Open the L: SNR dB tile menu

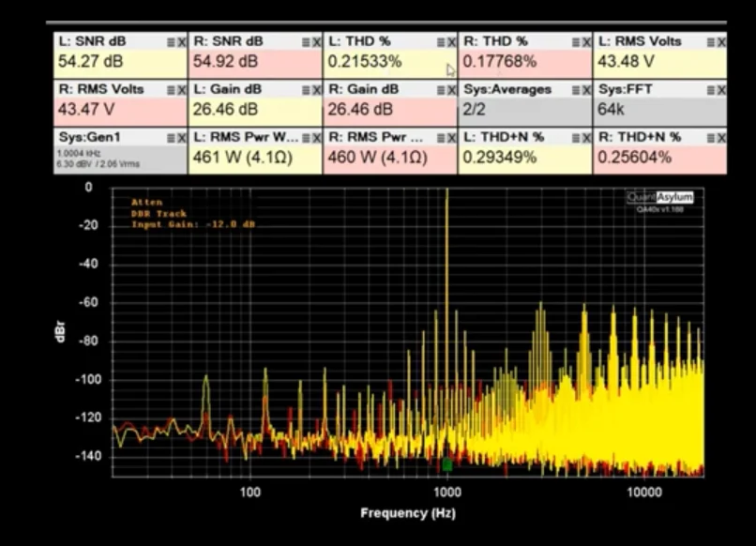(x=170, y=42)
